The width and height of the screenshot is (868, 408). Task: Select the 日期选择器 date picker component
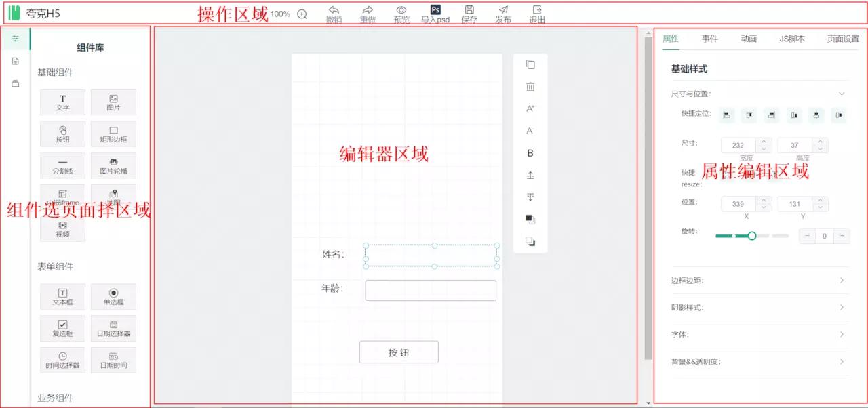tap(113, 328)
